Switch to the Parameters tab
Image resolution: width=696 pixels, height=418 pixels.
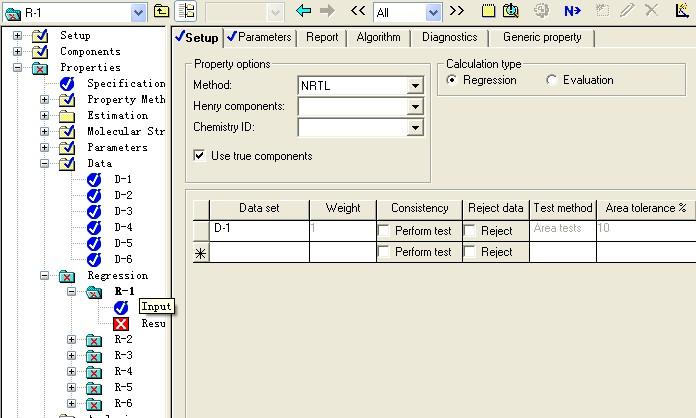(x=259, y=37)
